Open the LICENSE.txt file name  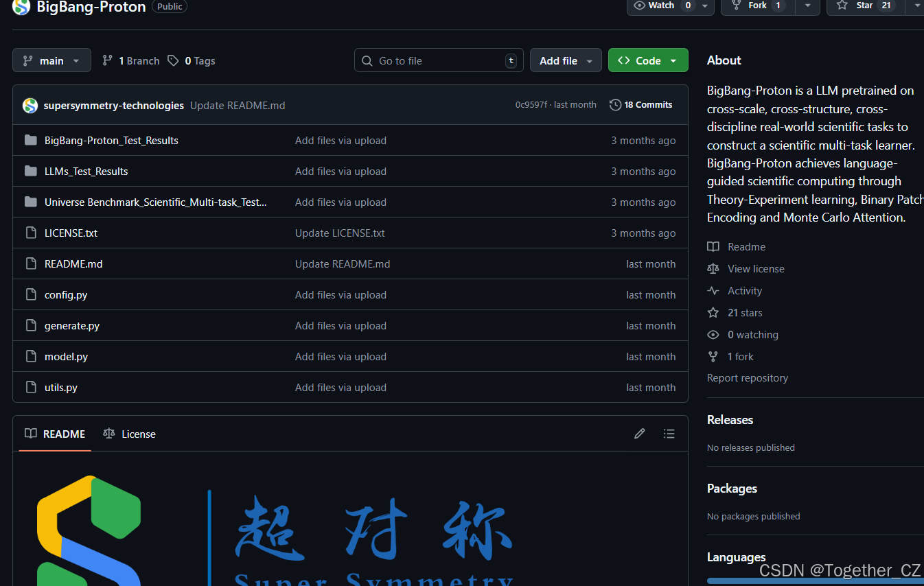71,233
